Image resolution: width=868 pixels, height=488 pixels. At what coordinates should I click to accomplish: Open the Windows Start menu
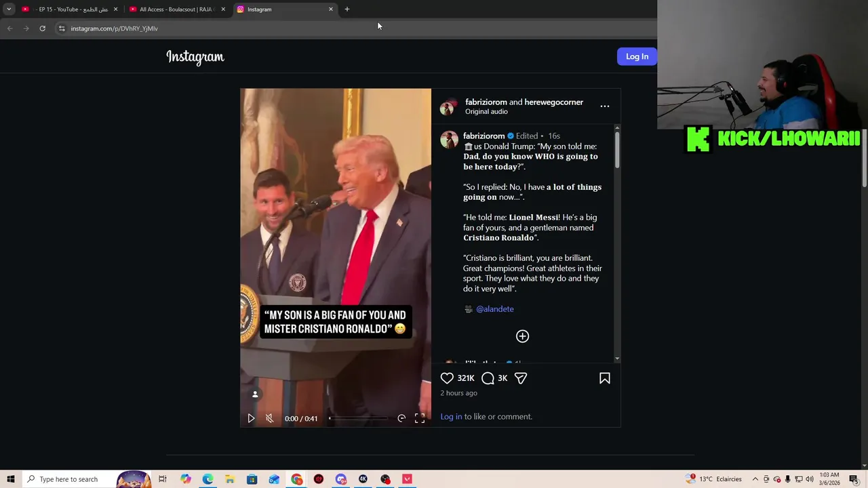(x=11, y=479)
